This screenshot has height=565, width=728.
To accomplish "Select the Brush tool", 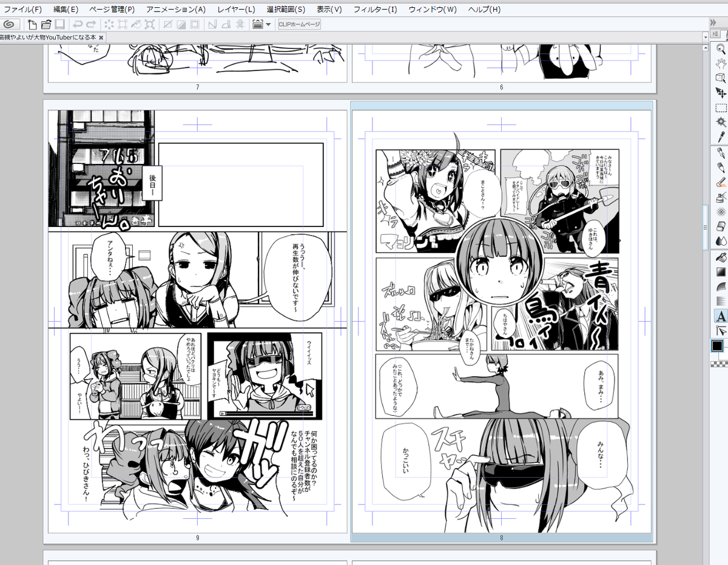I will point(721,182).
